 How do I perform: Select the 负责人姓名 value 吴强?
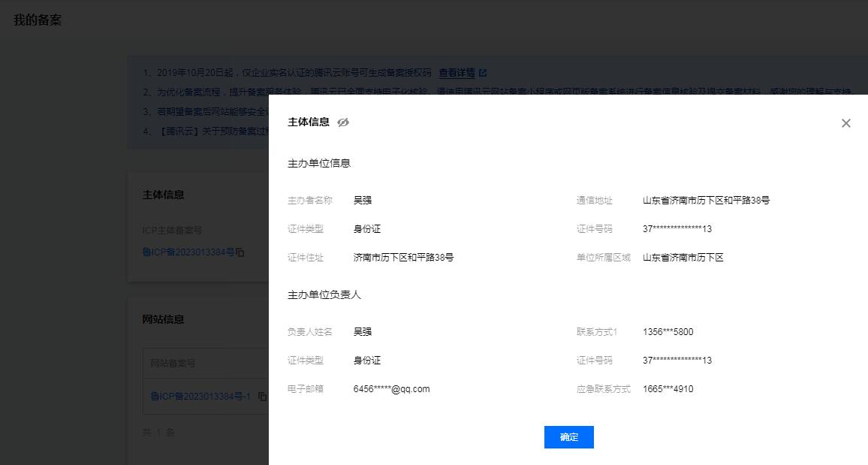[363, 331]
